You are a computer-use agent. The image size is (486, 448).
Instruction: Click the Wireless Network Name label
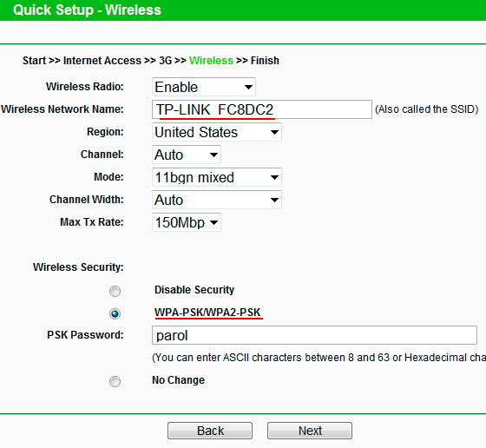point(62,109)
